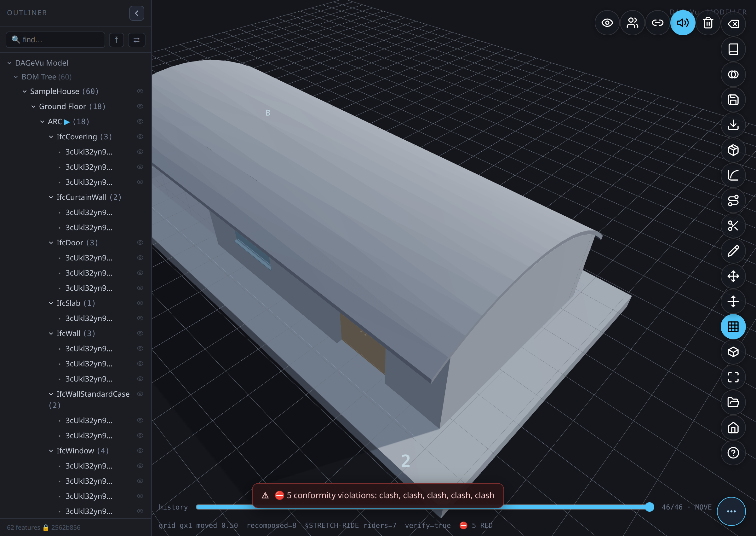Collapse the Outliner panel button
The height and width of the screenshot is (536, 756).
(136, 13)
